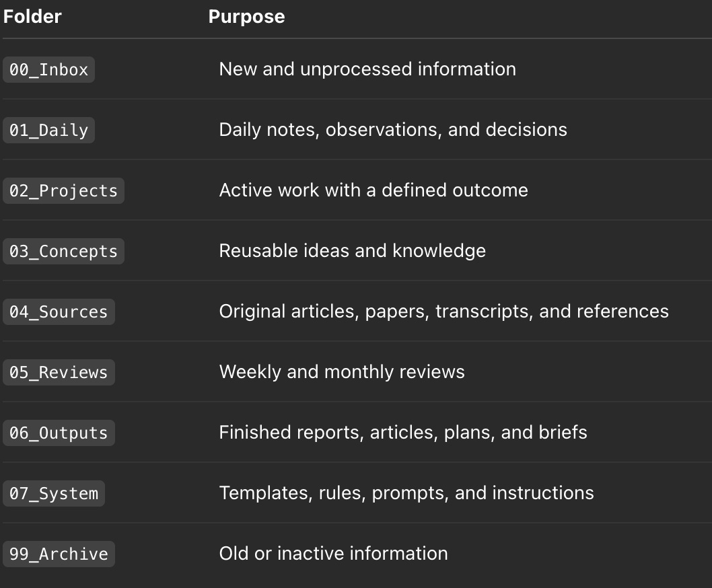Select the 07_System code label
The image size is (712, 588).
(x=54, y=494)
